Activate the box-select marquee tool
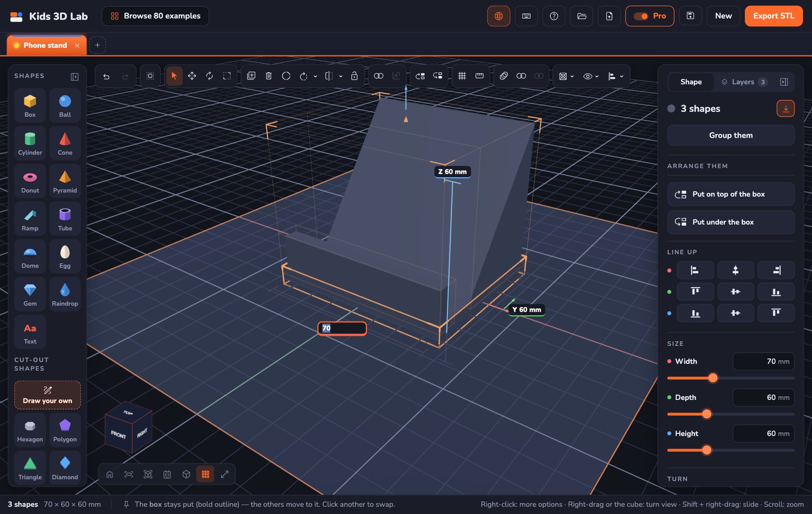This screenshot has width=812, height=514. point(227,76)
